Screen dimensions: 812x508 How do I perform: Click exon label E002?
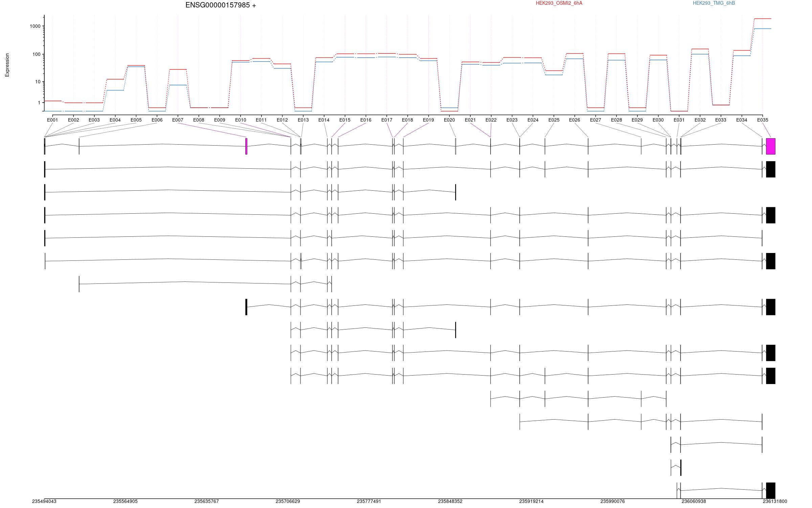pyautogui.click(x=73, y=120)
